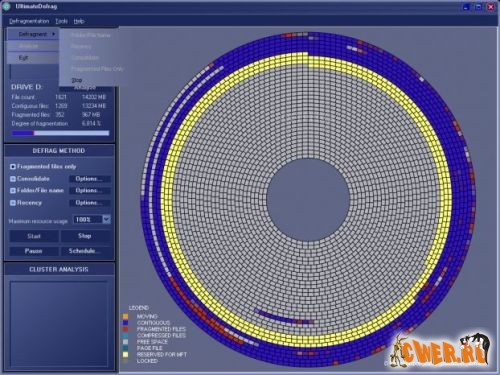
Task: Click the Start button
Action: [34, 236]
